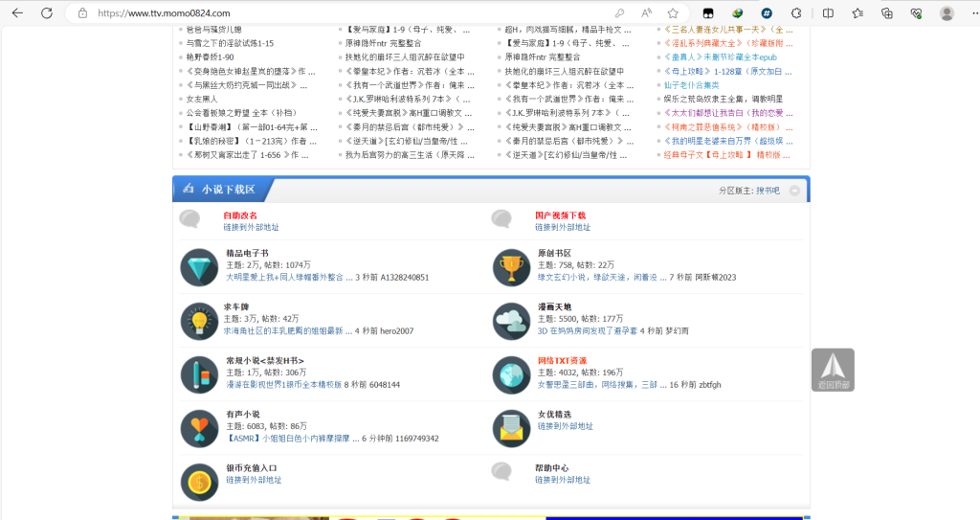
Task: Open the 自助改名 link
Action: coord(240,215)
